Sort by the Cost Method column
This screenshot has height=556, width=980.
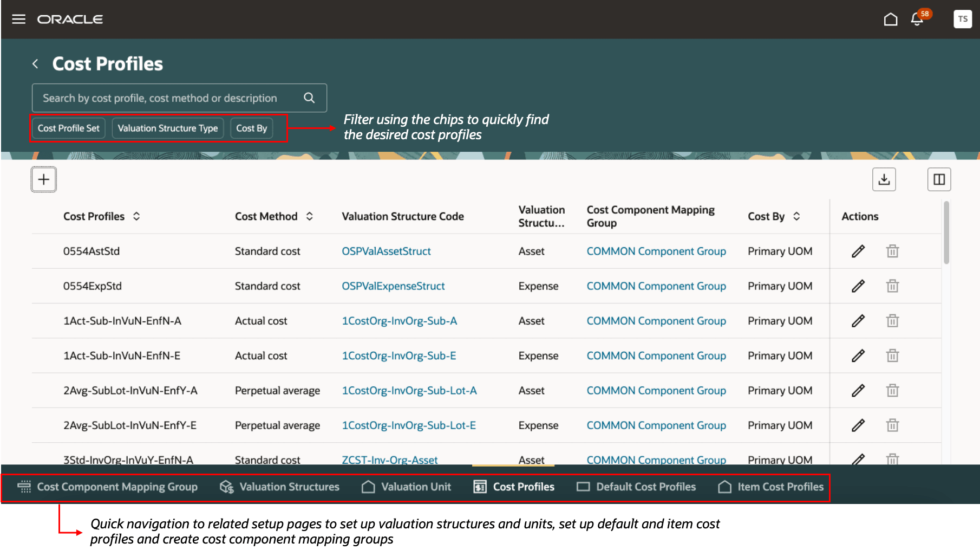(310, 216)
